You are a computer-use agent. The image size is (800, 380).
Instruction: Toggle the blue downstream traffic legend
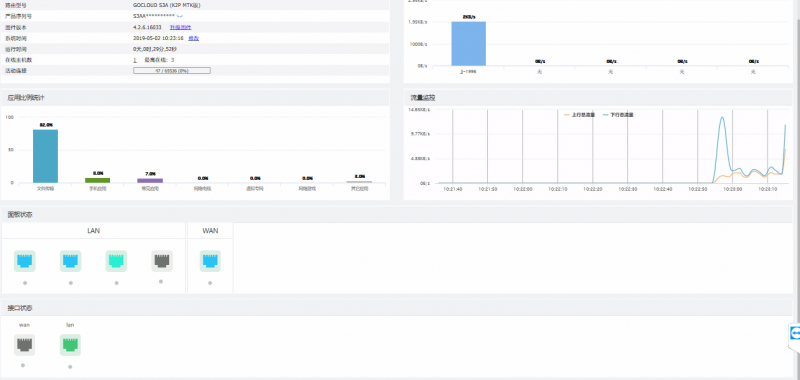click(618, 115)
